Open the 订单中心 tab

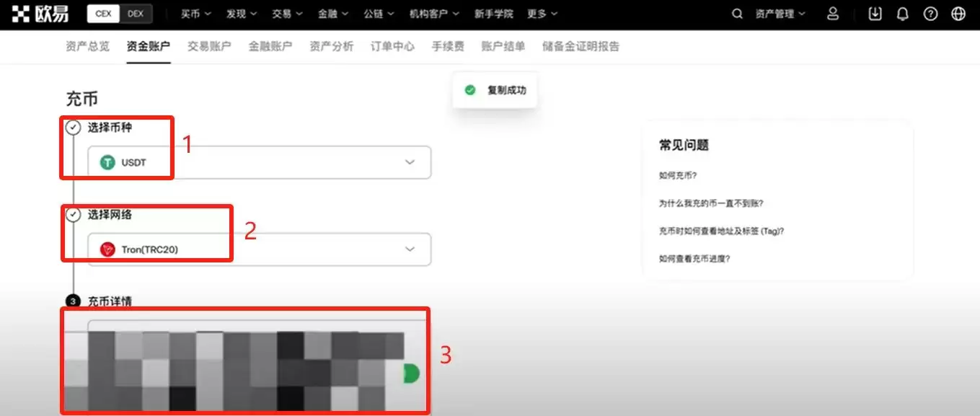(392, 46)
